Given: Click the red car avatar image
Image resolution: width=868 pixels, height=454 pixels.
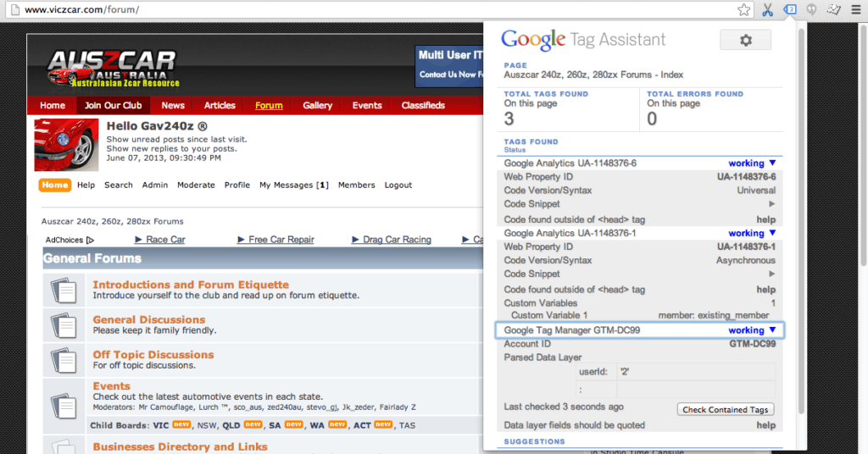Looking at the screenshot, I should click(x=66, y=144).
